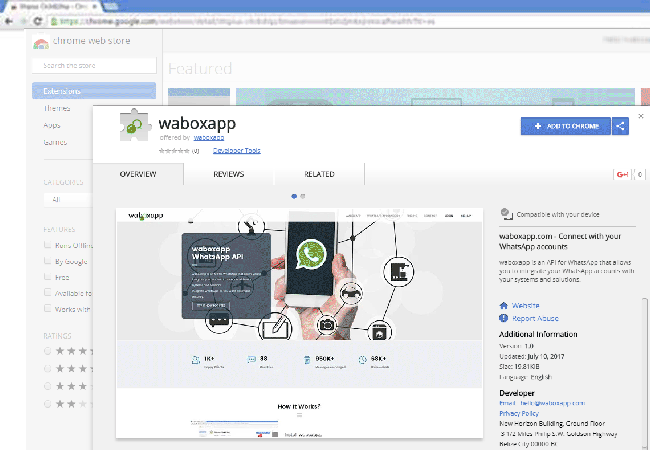Toggle the Works with checkbox
The height and width of the screenshot is (450, 650).
click(48, 308)
